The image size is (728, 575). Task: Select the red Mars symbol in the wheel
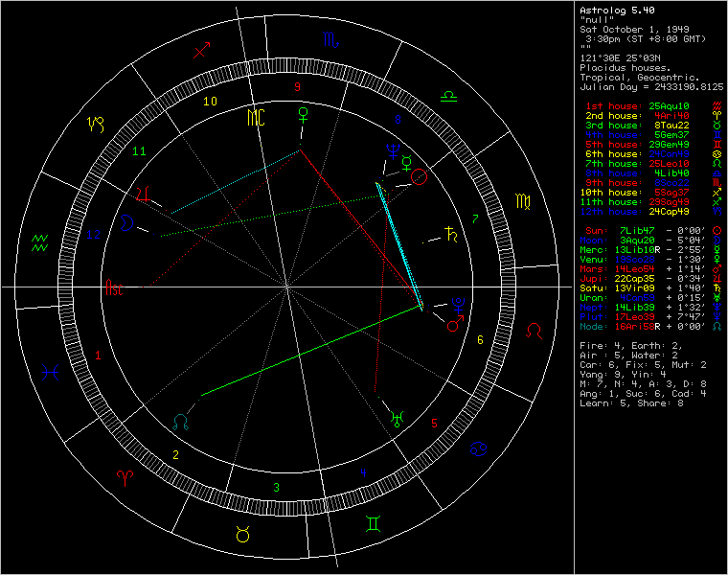pyautogui.click(x=454, y=324)
